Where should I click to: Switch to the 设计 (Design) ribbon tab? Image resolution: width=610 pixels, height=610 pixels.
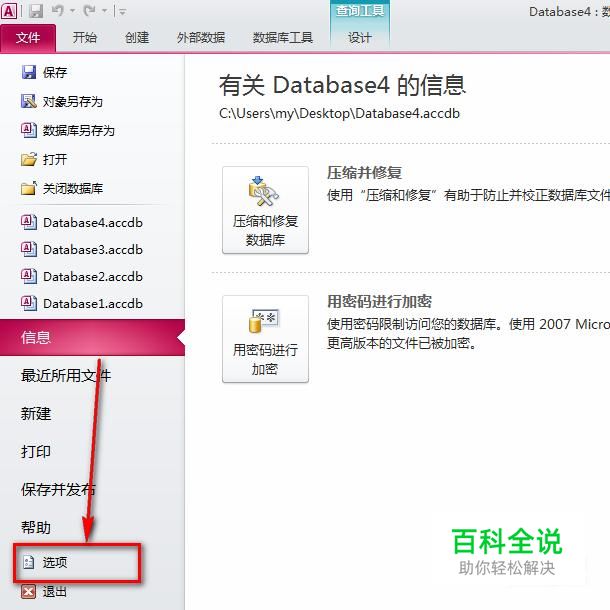[360, 38]
